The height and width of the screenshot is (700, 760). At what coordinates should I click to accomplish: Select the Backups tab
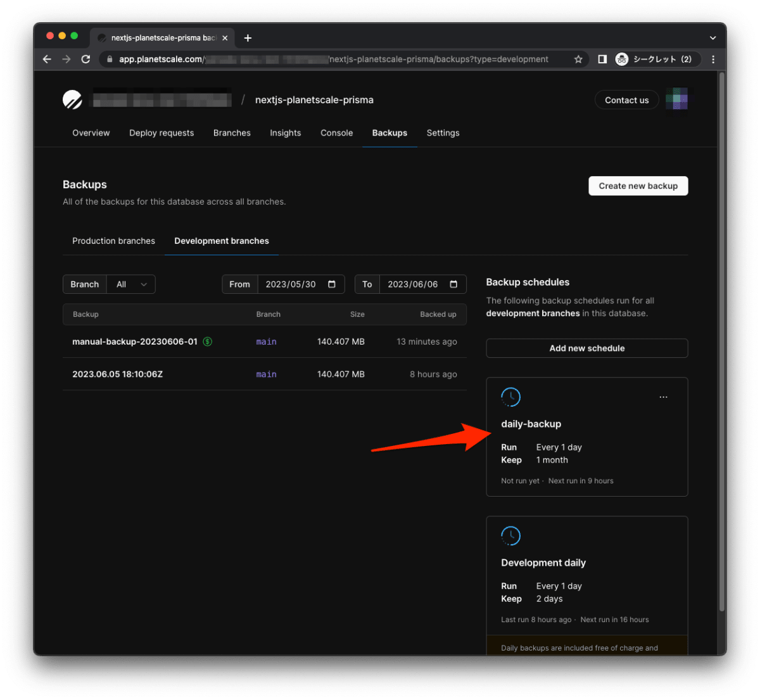[389, 133]
